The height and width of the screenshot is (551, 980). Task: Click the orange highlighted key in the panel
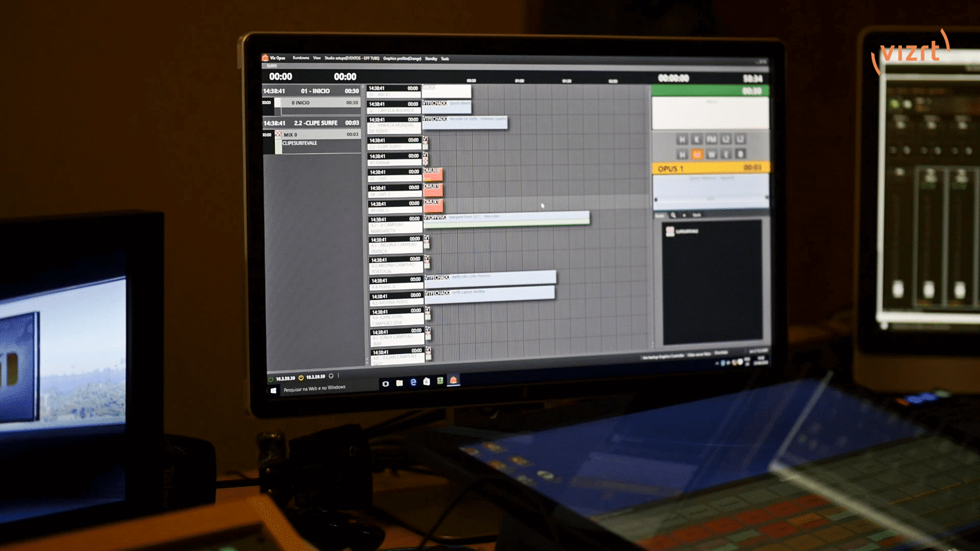pos(696,154)
